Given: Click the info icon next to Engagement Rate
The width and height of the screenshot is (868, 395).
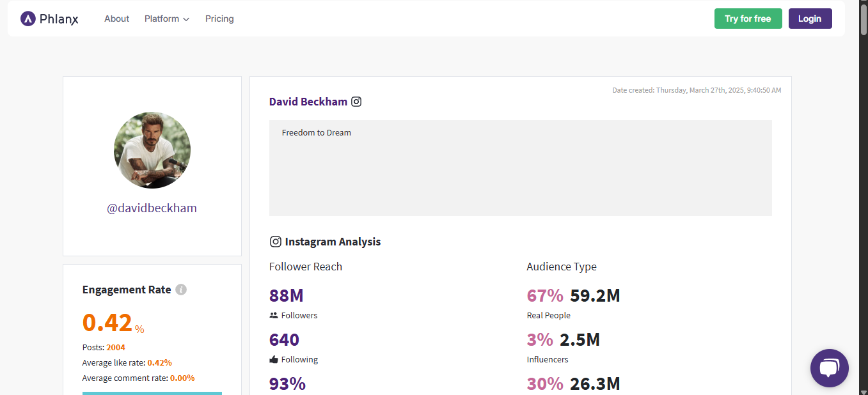Looking at the screenshot, I should coord(181,290).
